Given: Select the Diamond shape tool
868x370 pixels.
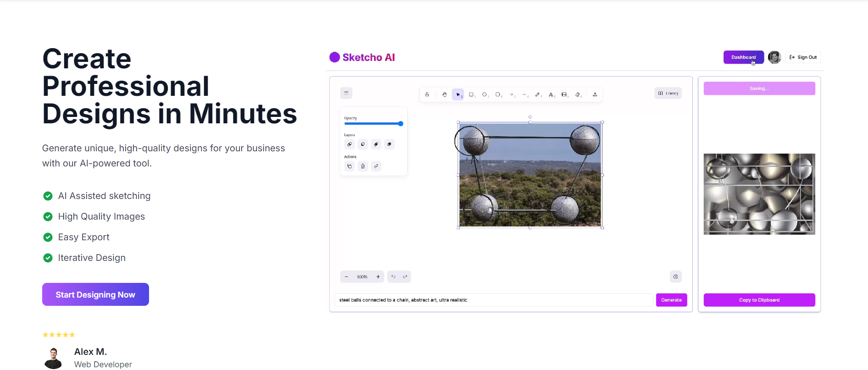Looking at the screenshot, I should [x=485, y=94].
